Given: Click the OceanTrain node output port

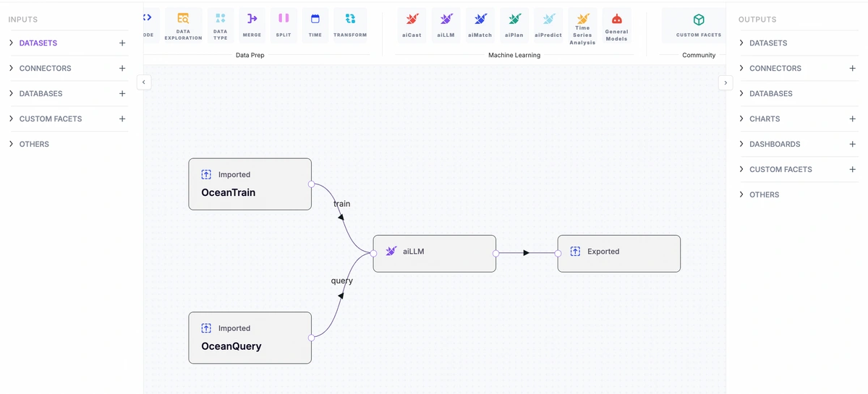Looking at the screenshot, I should click(311, 184).
